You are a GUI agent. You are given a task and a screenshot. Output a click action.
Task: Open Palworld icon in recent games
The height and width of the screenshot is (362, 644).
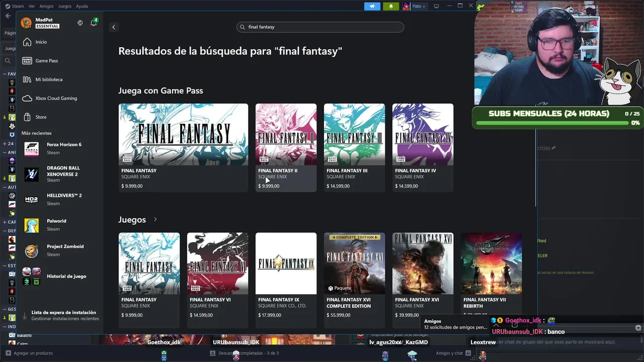coord(31,225)
